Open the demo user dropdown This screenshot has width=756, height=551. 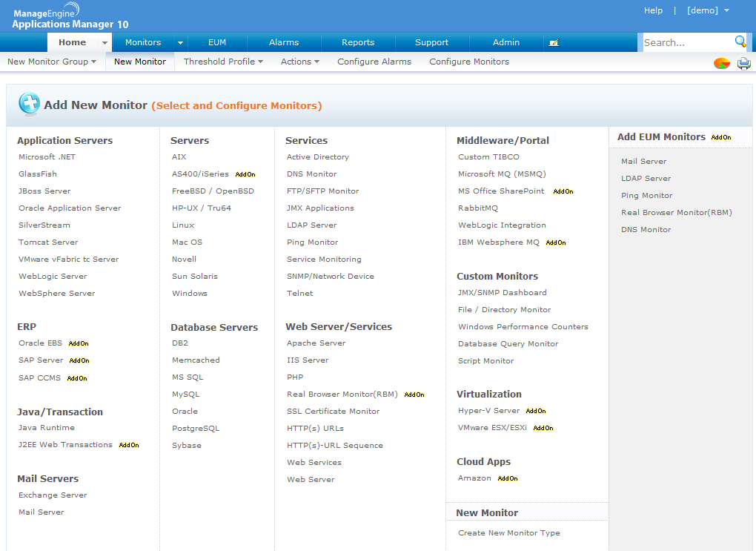pos(708,10)
